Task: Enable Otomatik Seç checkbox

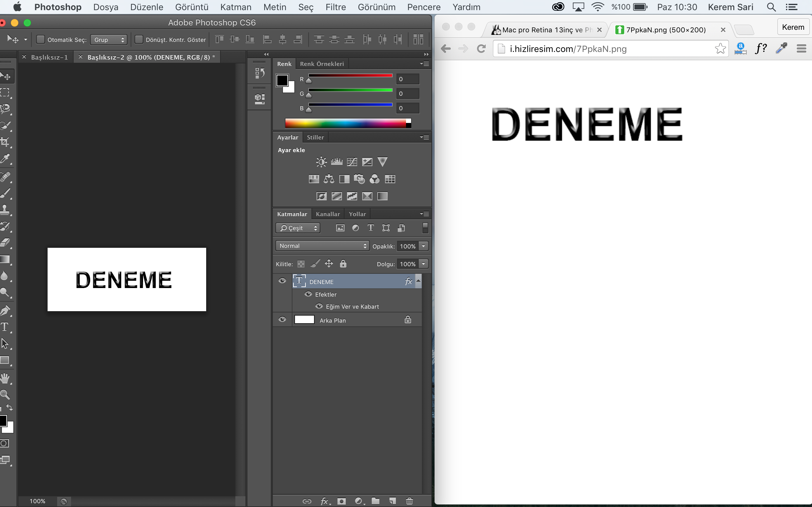Action: pyautogui.click(x=40, y=40)
